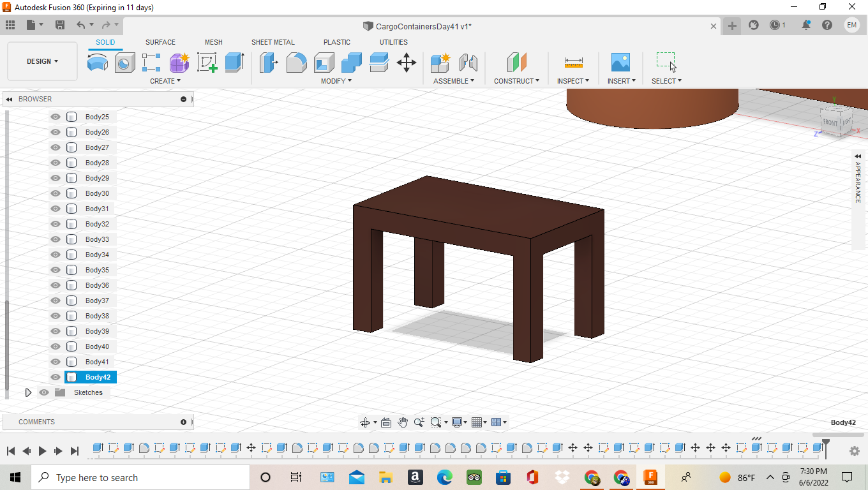Click the Insert image icon
The width and height of the screenshot is (868, 490).
click(620, 63)
